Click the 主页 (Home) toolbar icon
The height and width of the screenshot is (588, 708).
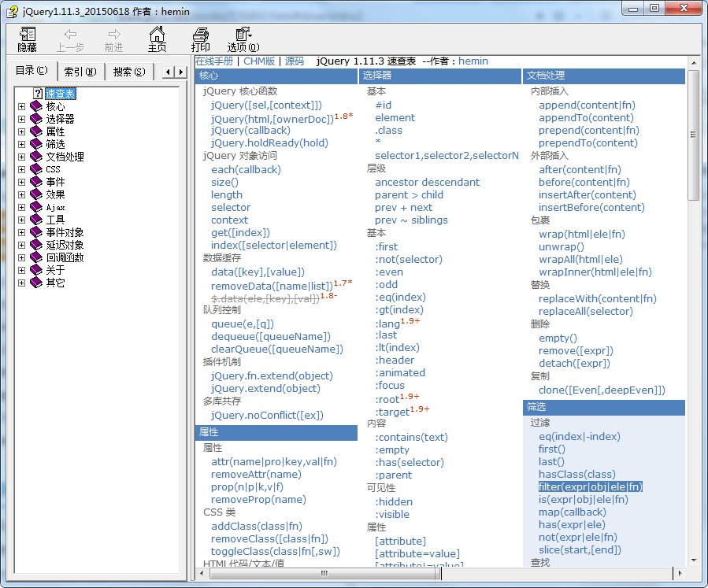[x=158, y=35]
